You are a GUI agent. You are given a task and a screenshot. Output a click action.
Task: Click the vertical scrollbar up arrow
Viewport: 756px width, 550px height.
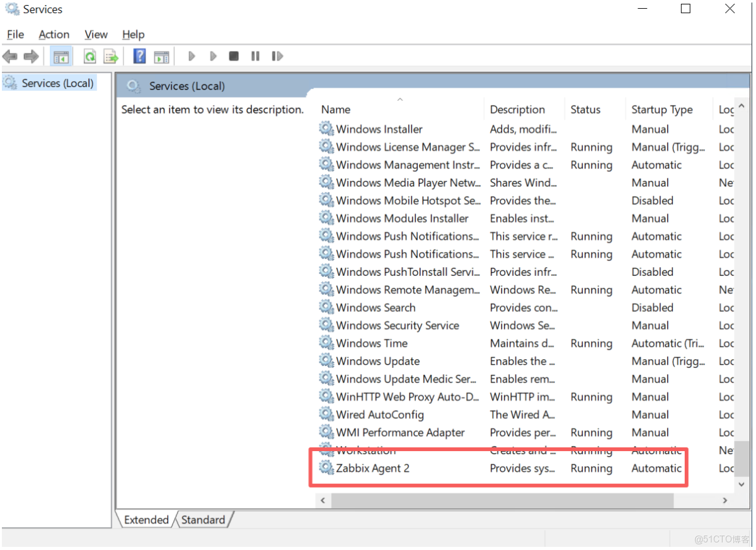(741, 106)
